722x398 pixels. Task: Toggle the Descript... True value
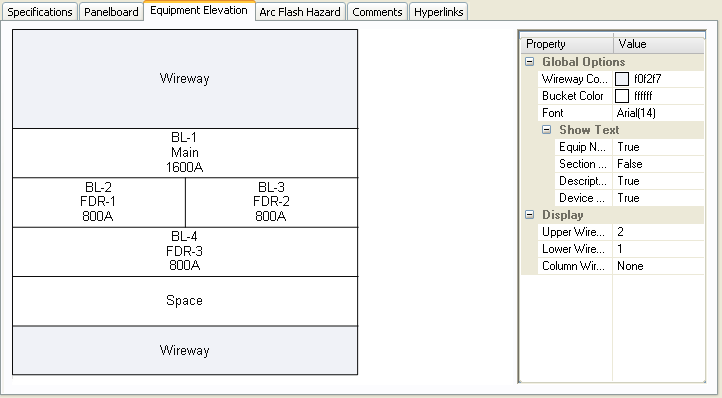[658, 181]
